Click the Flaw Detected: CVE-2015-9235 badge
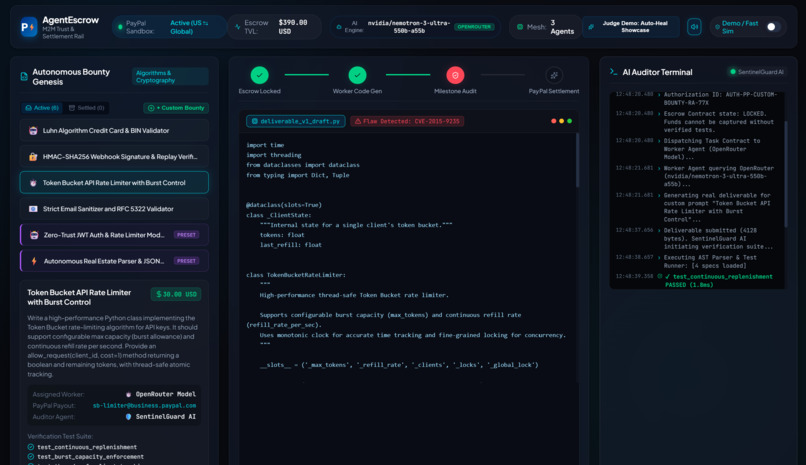 coord(407,121)
